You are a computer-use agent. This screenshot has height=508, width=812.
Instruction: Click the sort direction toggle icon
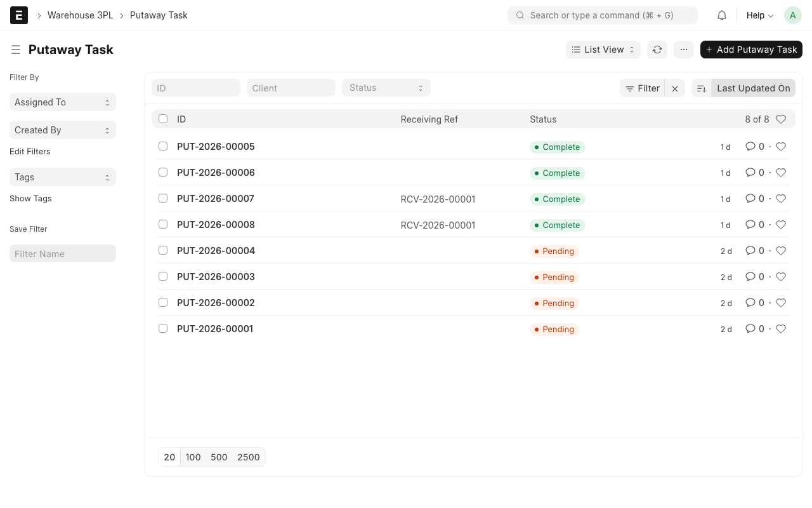click(x=701, y=88)
